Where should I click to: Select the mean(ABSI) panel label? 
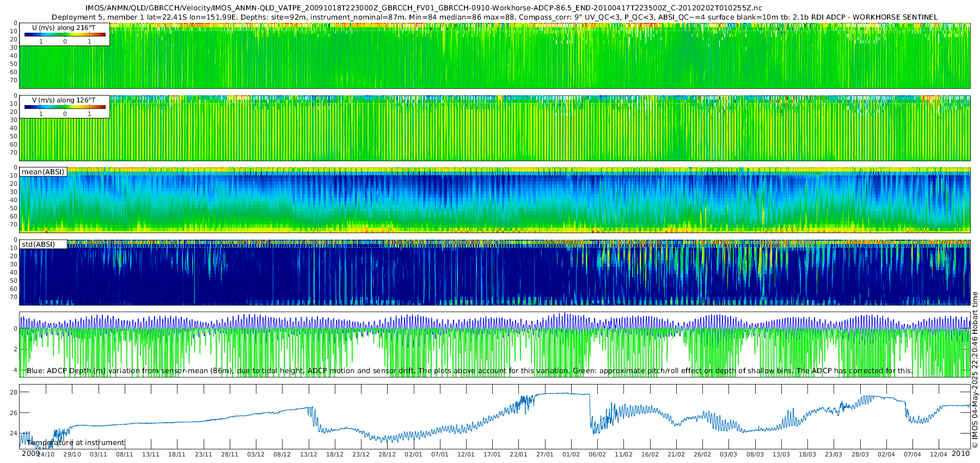pos(43,172)
